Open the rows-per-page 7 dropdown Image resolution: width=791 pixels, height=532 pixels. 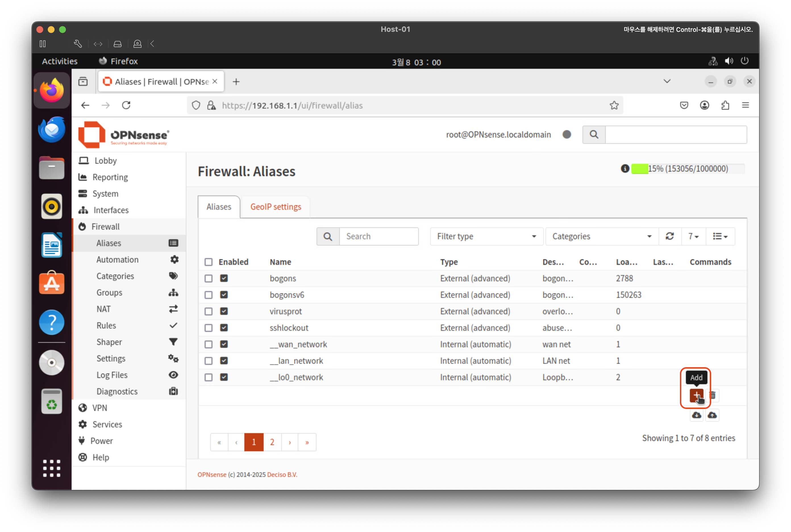click(x=693, y=236)
